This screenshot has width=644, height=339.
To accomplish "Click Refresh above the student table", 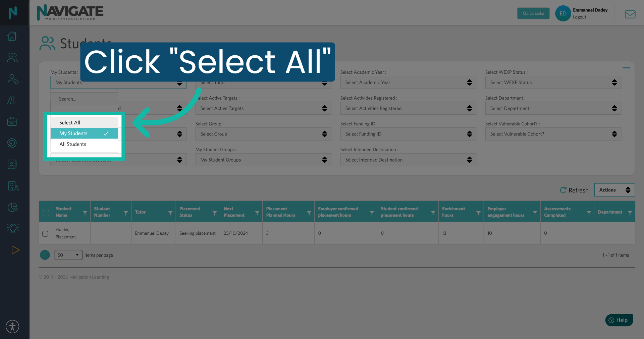I will click(574, 190).
